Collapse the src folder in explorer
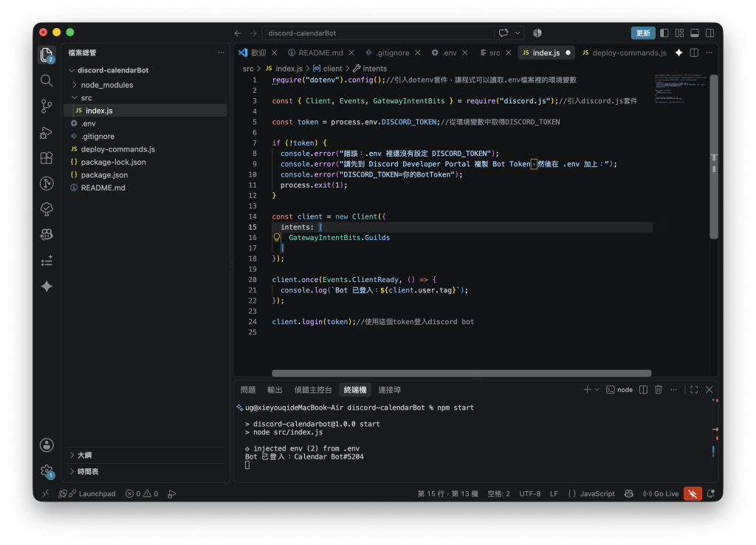Image resolution: width=756 pixels, height=545 pixels. coord(75,97)
